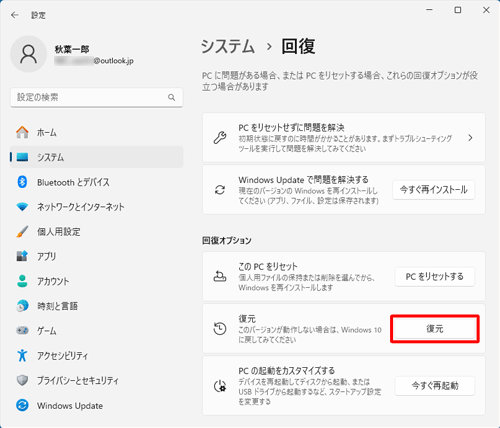Click the アカウント person icon
The height and width of the screenshot is (428, 500).
[x=22, y=281]
